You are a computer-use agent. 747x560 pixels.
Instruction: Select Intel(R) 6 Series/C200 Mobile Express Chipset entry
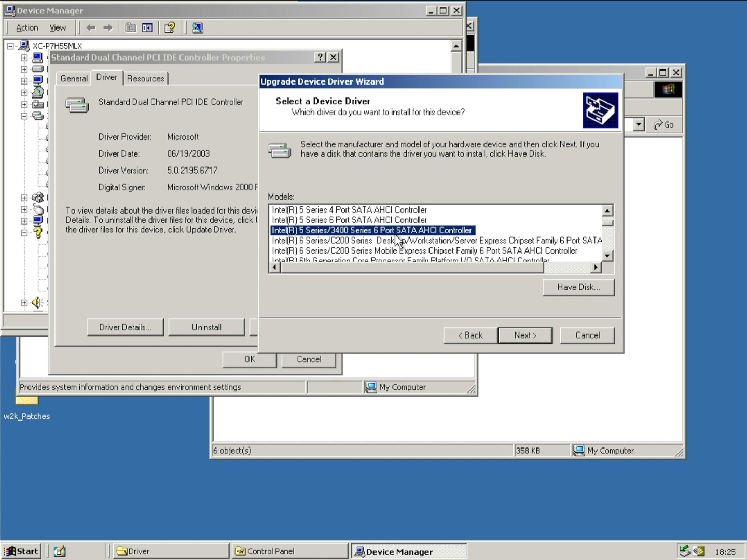pyautogui.click(x=424, y=251)
